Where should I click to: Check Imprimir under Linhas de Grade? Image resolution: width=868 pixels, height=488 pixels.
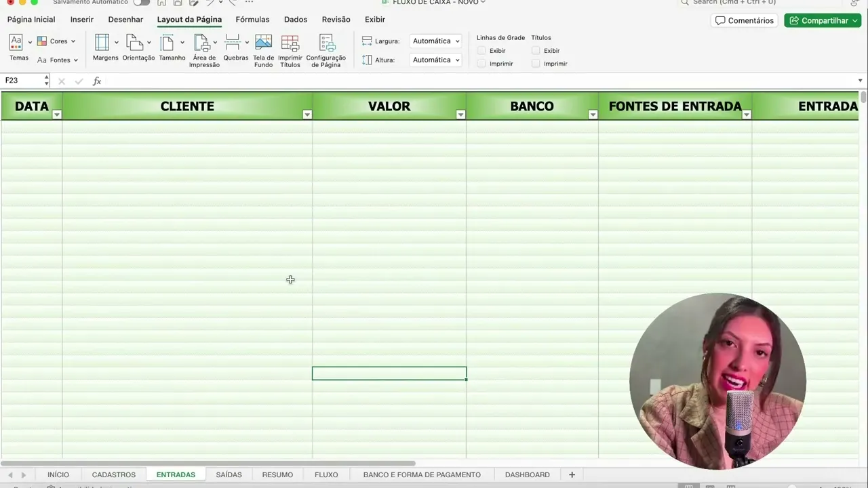click(481, 64)
